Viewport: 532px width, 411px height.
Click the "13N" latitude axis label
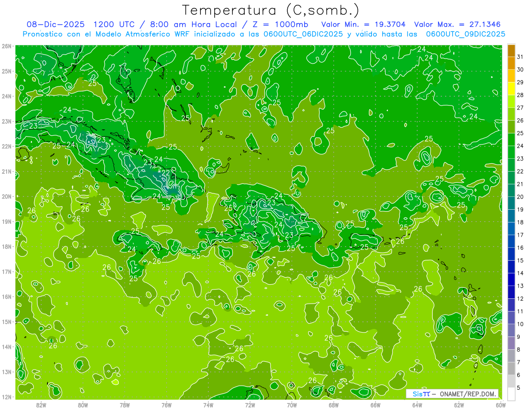click(7, 372)
